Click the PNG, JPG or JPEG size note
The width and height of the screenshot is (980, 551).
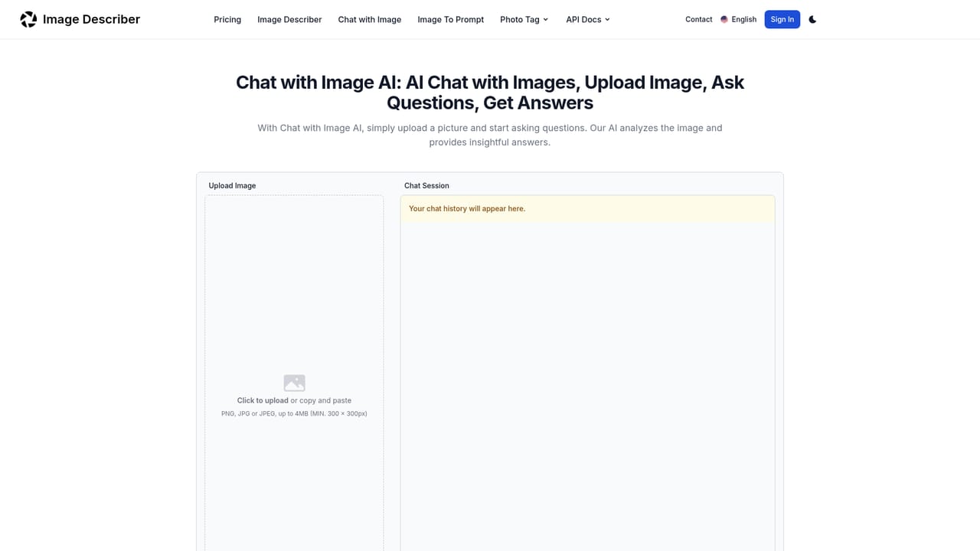pos(294,413)
